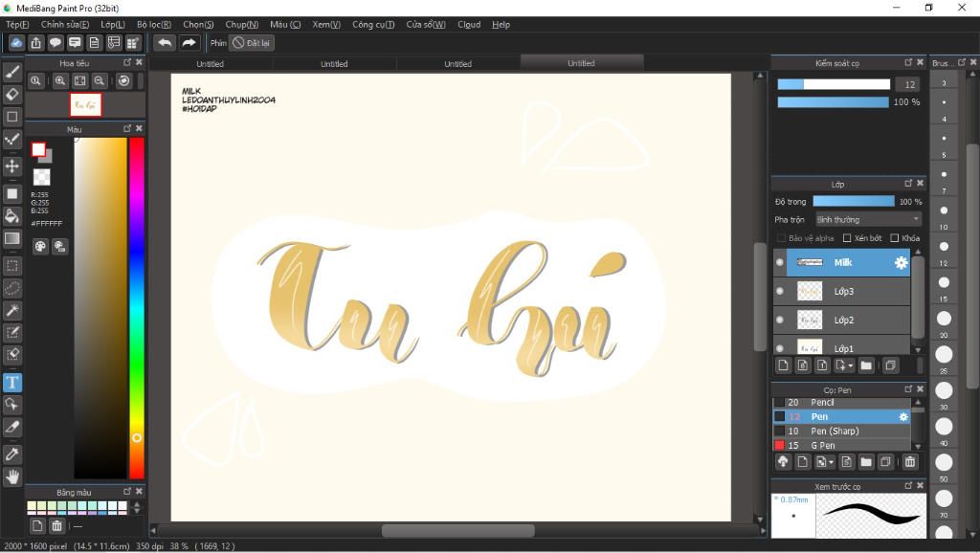The height and width of the screenshot is (553, 980).
Task: Toggle visibility of the Milk layer
Action: pyautogui.click(x=779, y=262)
